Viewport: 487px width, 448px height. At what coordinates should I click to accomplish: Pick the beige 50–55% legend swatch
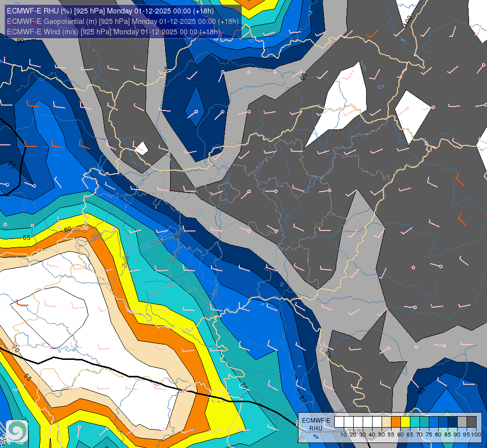point(387,422)
